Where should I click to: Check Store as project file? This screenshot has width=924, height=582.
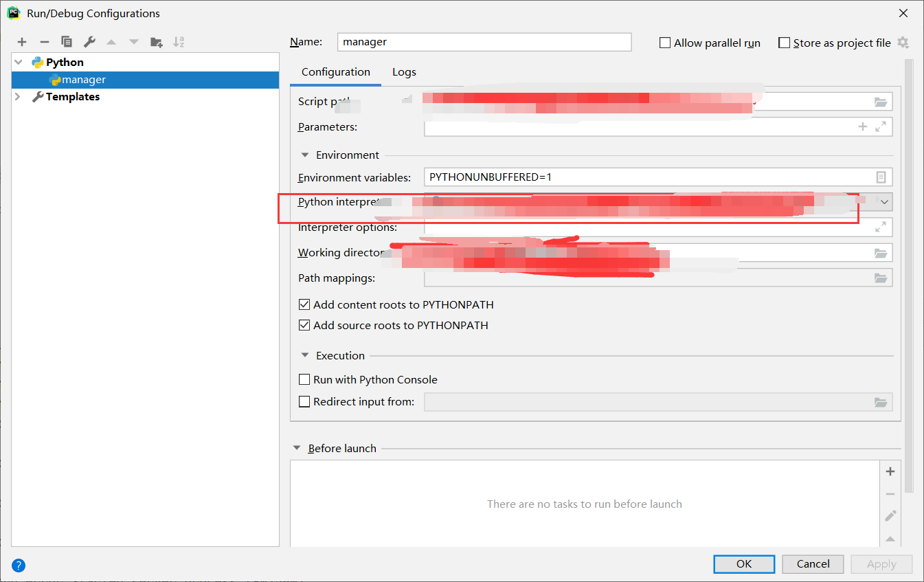[x=784, y=43]
